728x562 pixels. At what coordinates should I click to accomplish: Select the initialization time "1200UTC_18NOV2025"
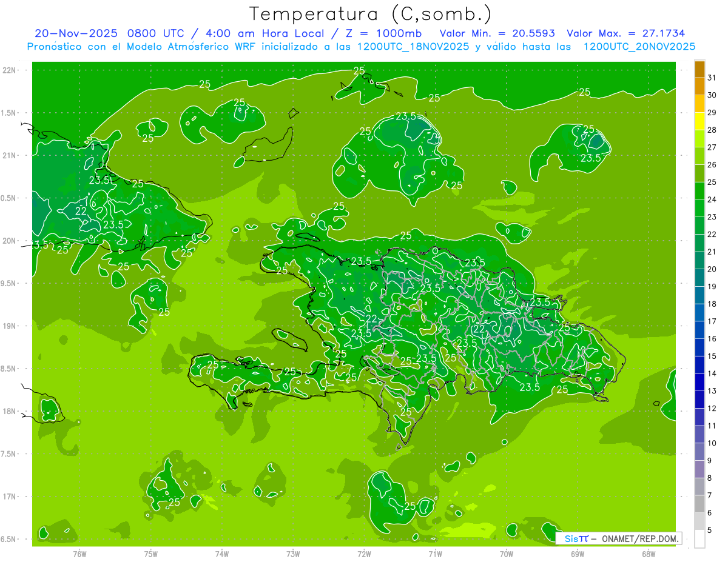point(413,47)
